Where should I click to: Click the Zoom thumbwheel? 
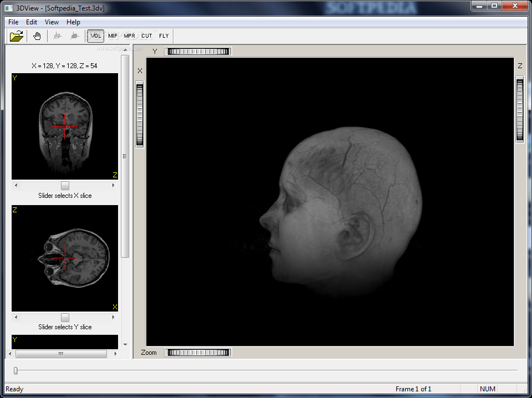tap(198, 353)
